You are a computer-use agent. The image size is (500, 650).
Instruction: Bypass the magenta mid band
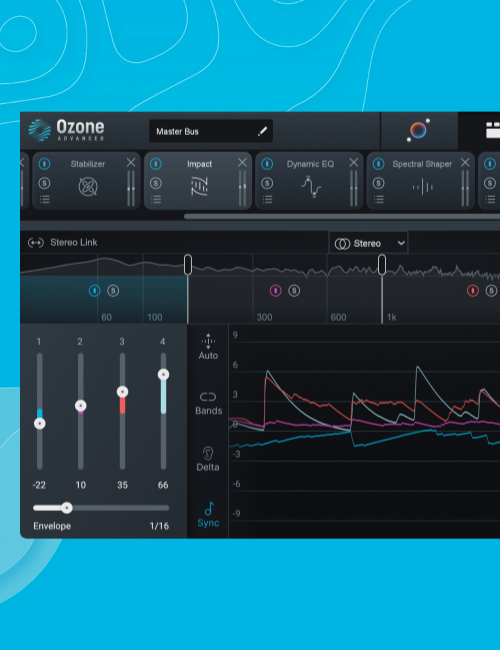coord(276,291)
